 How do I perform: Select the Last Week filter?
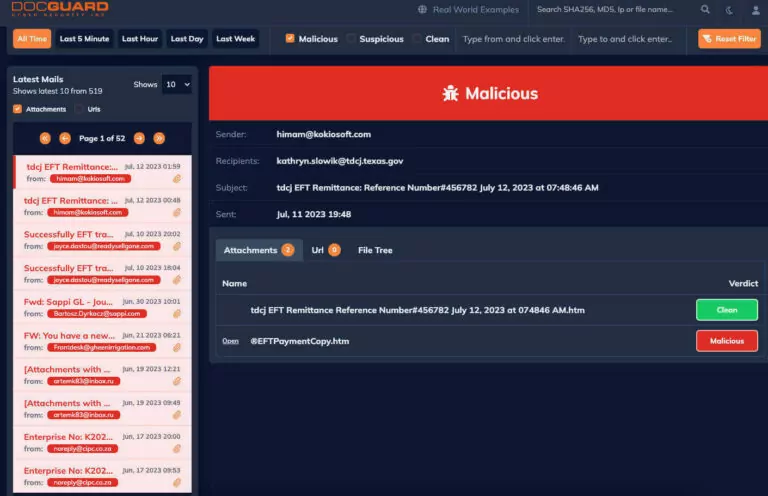click(x=235, y=39)
